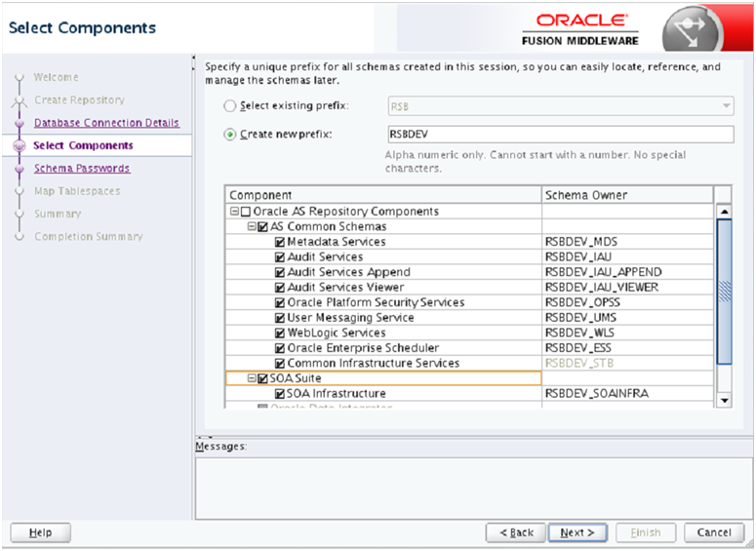Viewport: 756px width, 551px height.
Task: Collapse the SOA Suite node
Action: (x=252, y=378)
